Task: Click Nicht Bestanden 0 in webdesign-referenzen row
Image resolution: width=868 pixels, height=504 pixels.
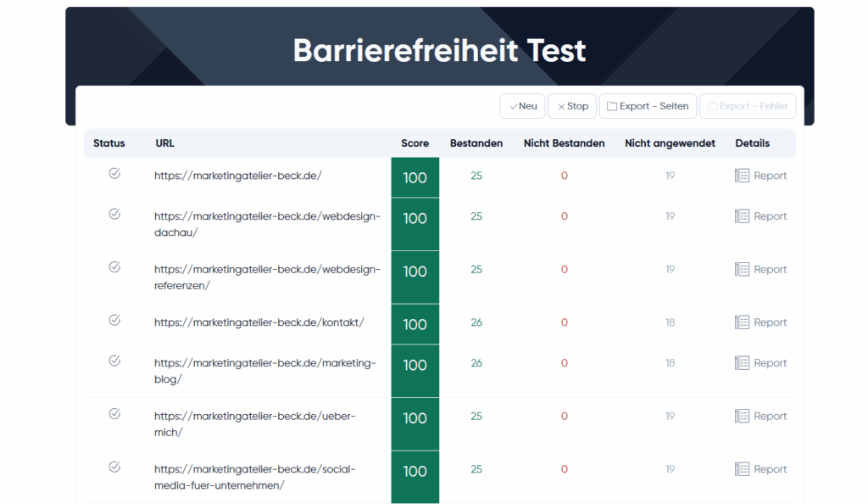Action: coord(564,269)
